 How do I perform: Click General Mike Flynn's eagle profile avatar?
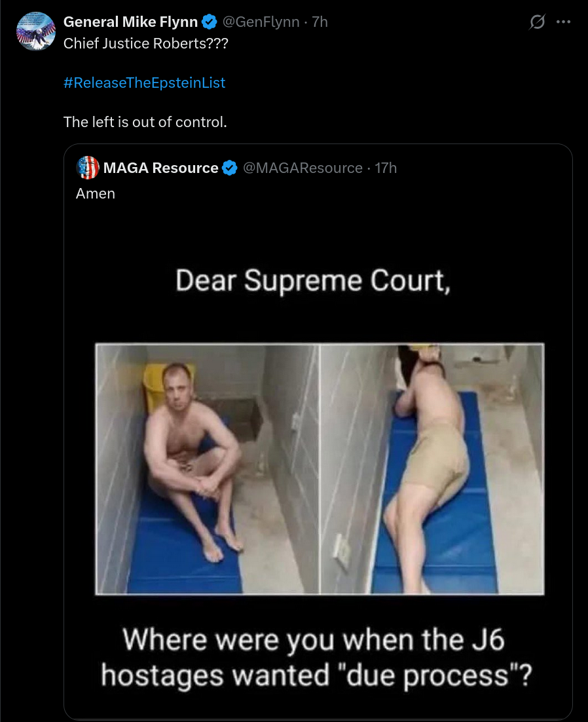click(x=36, y=31)
